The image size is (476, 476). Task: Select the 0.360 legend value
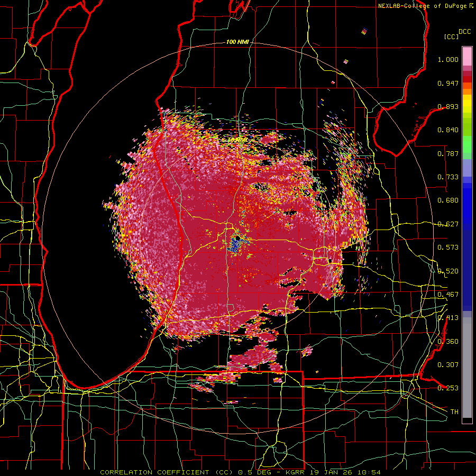click(x=448, y=341)
